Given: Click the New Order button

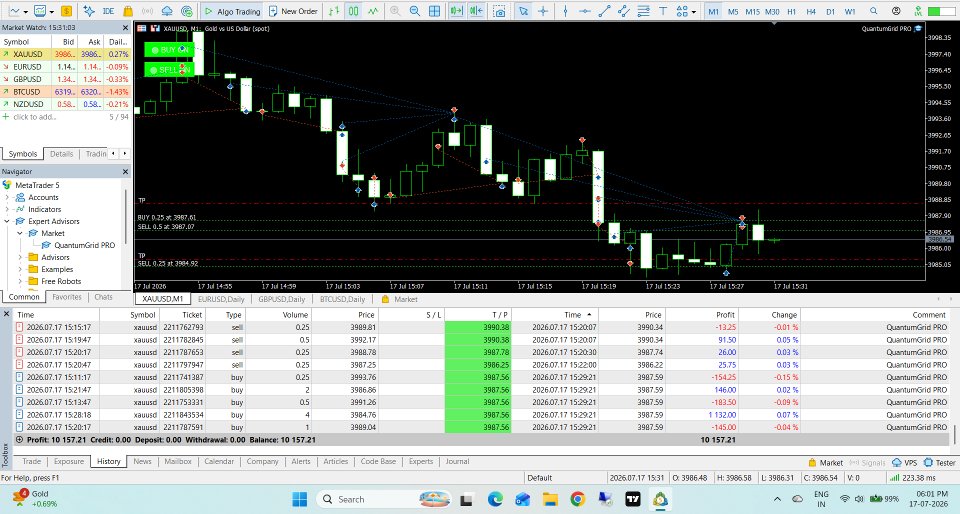Looking at the screenshot, I should [293, 11].
